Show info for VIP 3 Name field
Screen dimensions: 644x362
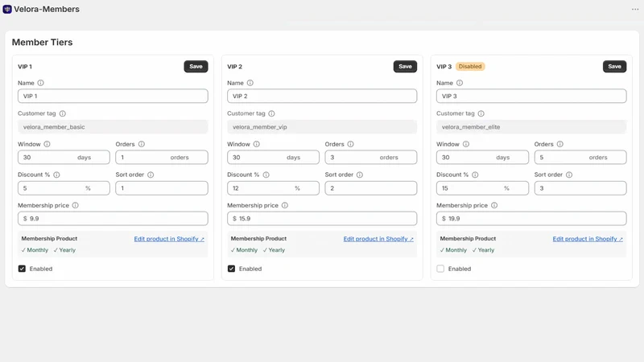tap(460, 83)
